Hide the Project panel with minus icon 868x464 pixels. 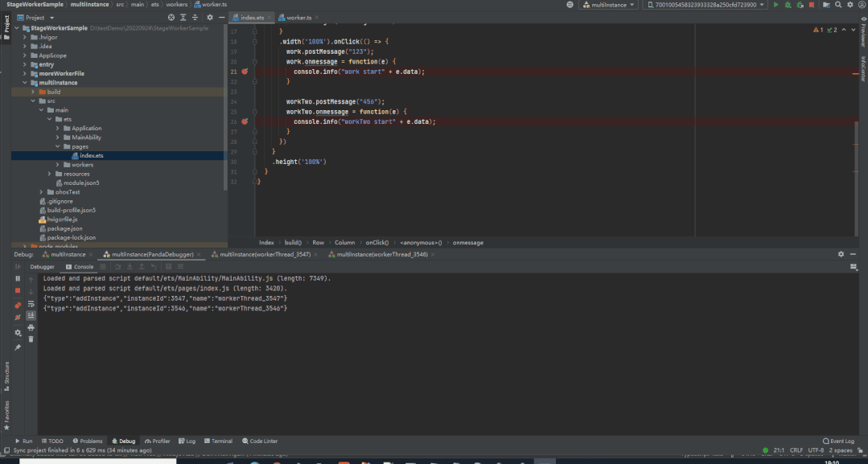[x=221, y=17]
